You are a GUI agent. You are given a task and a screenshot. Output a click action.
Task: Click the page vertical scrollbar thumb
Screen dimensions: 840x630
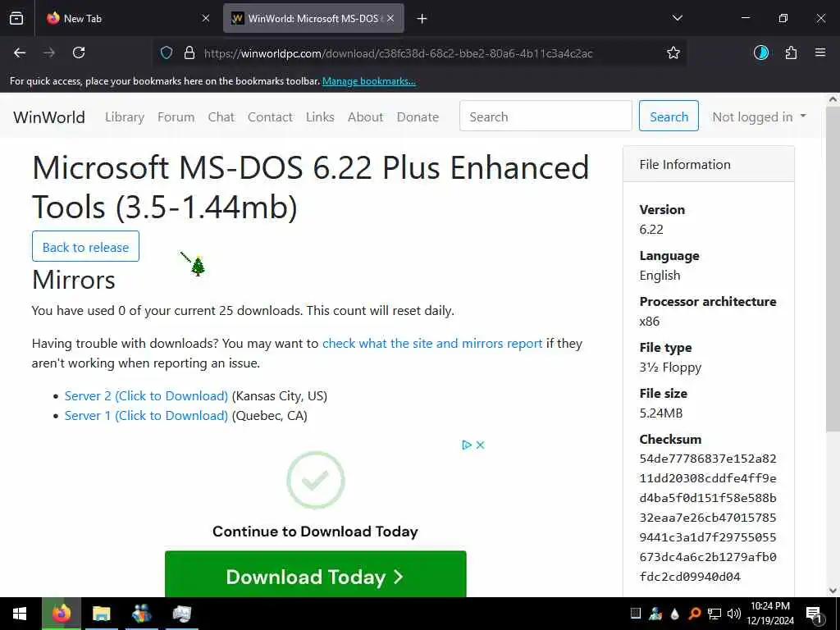(833, 268)
